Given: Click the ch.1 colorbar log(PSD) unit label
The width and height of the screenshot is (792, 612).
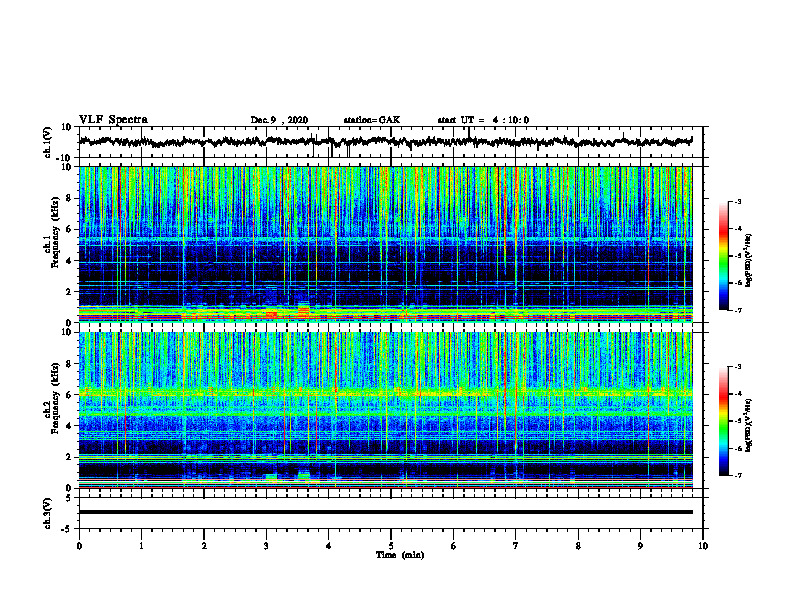Looking at the screenshot, I should [x=749, y=261].
